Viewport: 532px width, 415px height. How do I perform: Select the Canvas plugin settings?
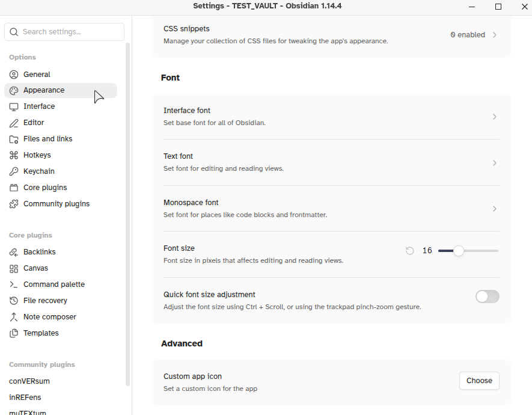click(x=61, y=268)
